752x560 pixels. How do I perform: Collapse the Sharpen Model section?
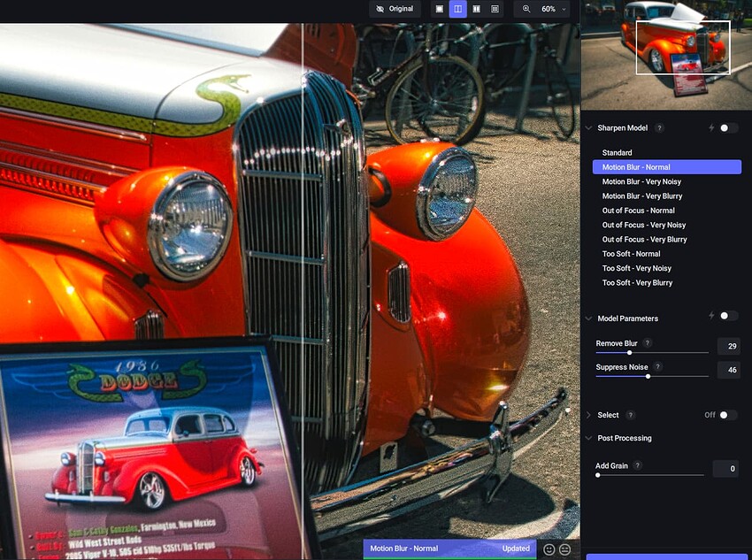coord(589,128)
